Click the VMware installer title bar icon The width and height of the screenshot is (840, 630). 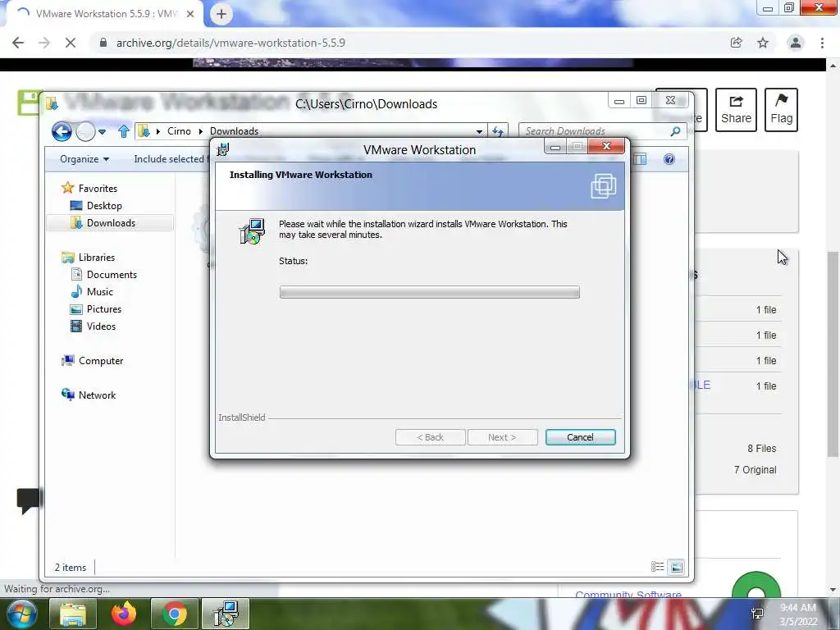pos(223,150)
